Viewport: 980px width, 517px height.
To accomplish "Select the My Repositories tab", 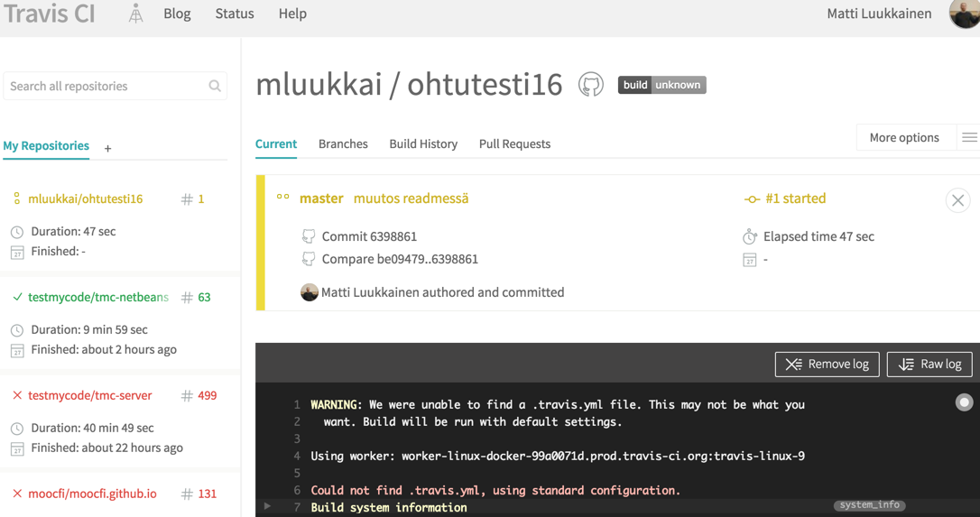I will click(46, 145).
